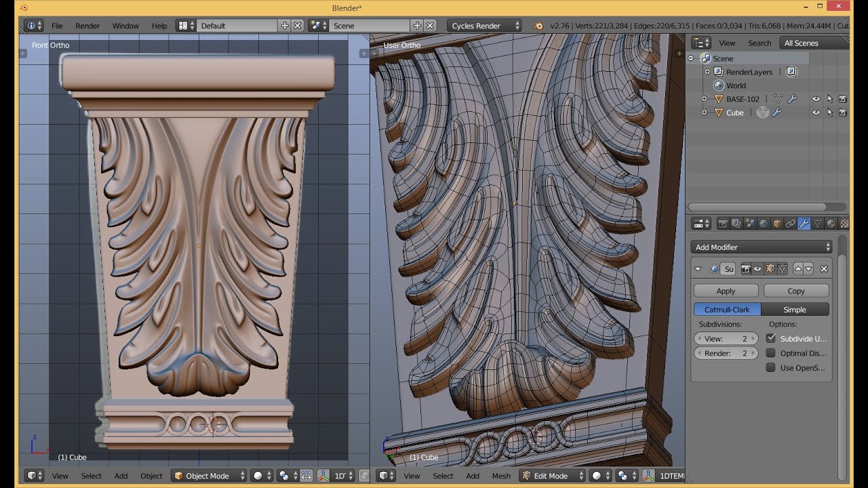Click the Cube mesh data icon in outliner
This screenshot has width=868, height=488.
coord(763,113)
